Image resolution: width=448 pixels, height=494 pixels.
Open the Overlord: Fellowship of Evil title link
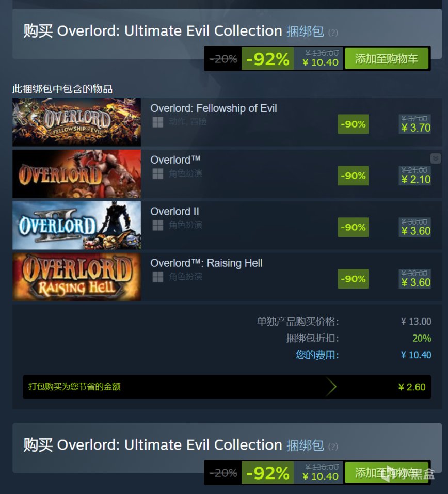tap(214, 108)
